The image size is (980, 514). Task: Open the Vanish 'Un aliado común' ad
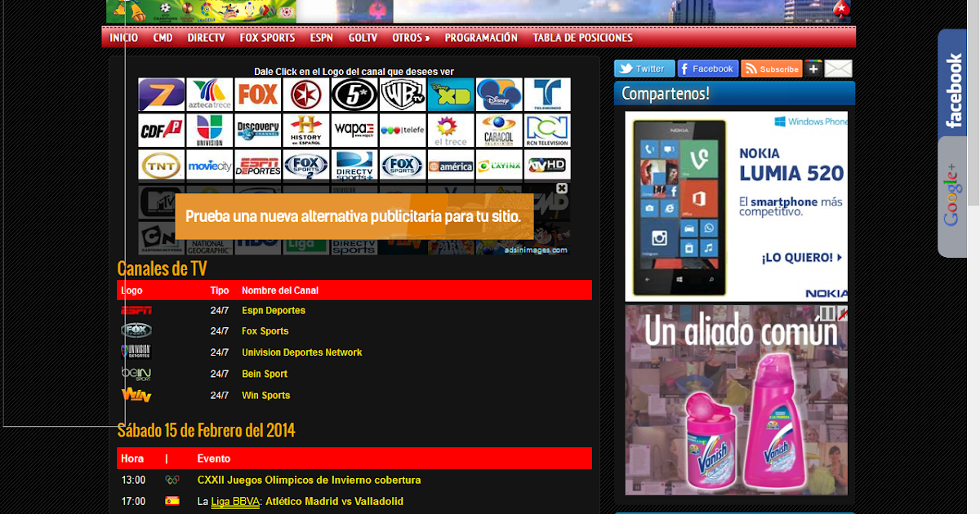tap(737, 400)
